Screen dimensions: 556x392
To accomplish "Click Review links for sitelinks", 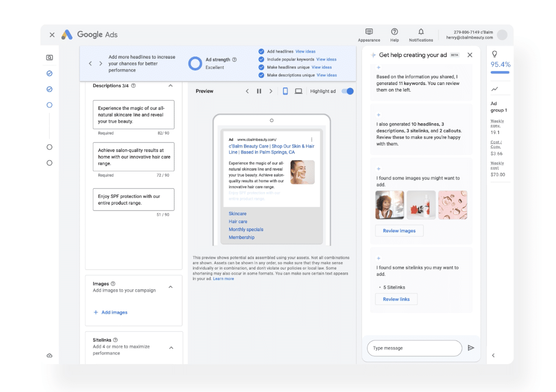I will (x=396, y=299).
